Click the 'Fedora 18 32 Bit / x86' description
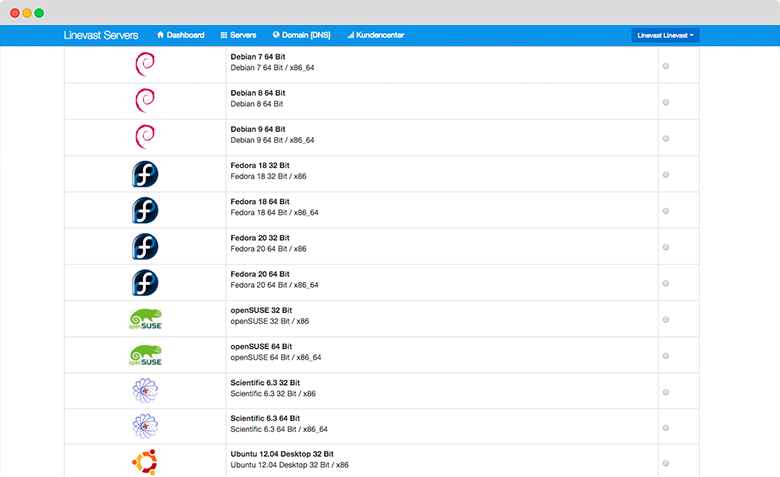This screenshot has height=477, width=780. 268,177
